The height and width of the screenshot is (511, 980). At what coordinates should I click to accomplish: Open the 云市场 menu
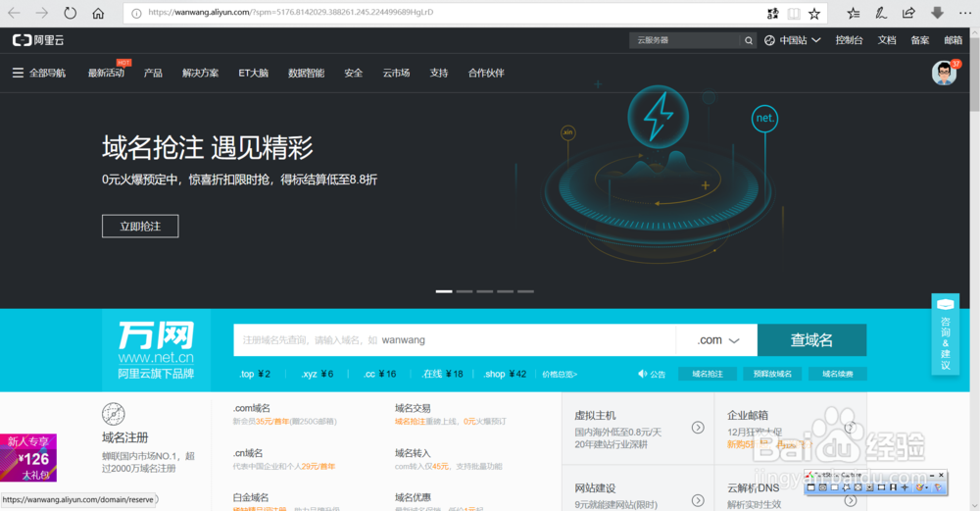pyautogui.click(x=396, y=74)
